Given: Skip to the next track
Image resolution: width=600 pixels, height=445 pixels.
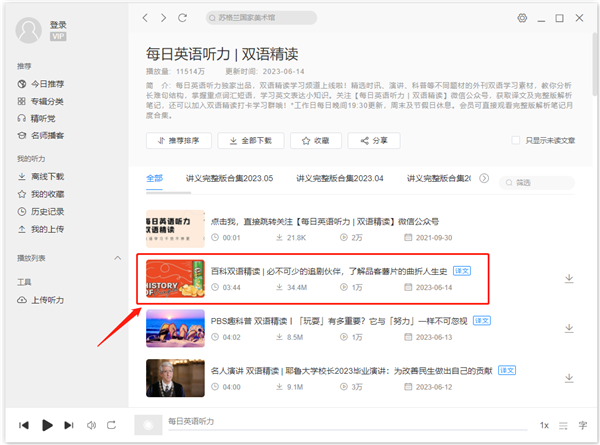Looking at the screenshot, I should (67, 425).
